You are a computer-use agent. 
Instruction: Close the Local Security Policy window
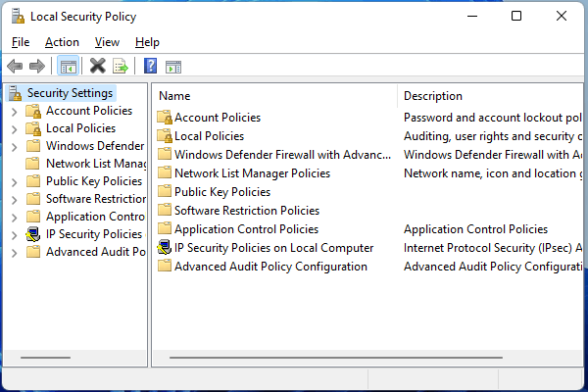(x=562, y=16)
